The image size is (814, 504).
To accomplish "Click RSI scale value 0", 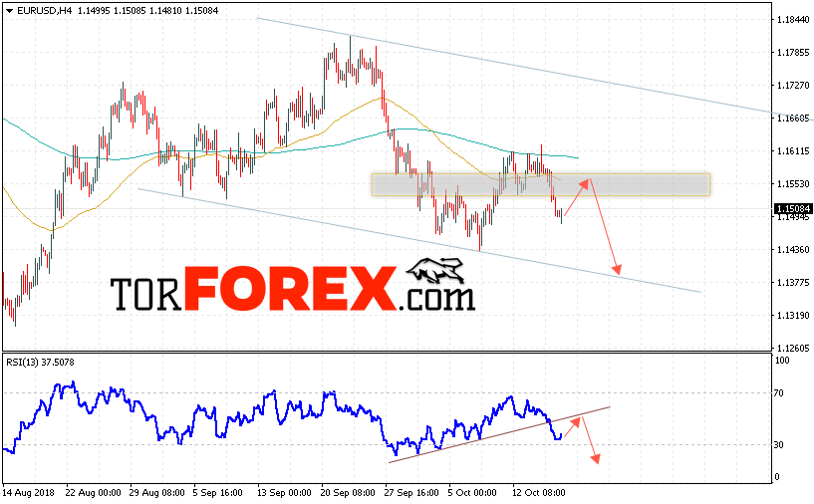I will click(776, 476).
